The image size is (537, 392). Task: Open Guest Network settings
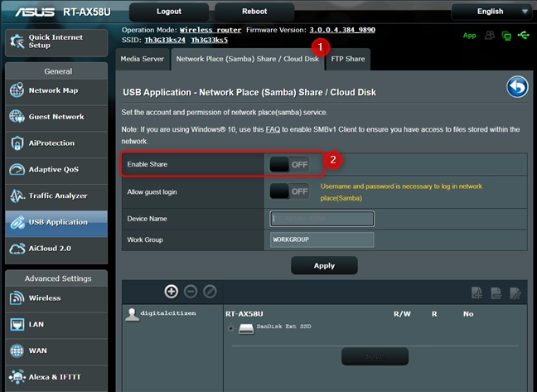(x=56, y=117)
